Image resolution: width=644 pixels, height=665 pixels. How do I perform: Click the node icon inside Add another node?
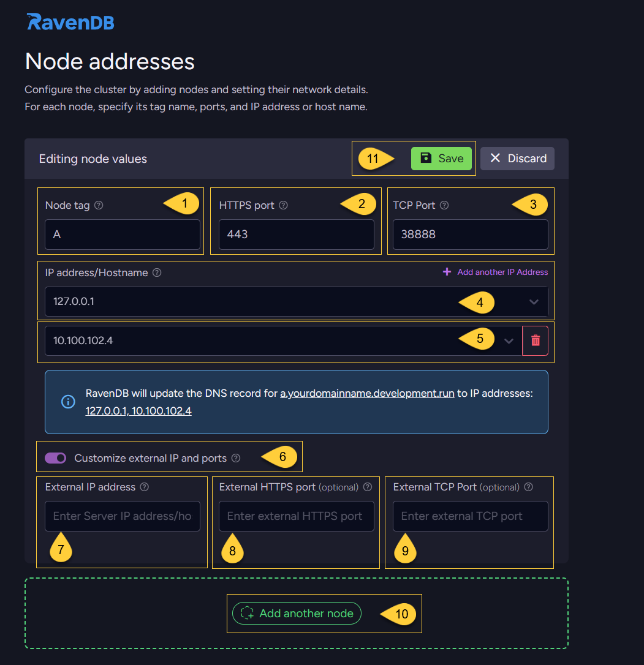[246, 613]
